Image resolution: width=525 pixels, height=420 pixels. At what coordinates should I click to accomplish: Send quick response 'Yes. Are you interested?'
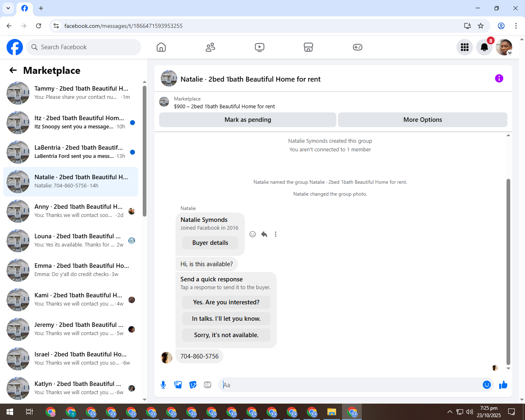click(226, 302)
